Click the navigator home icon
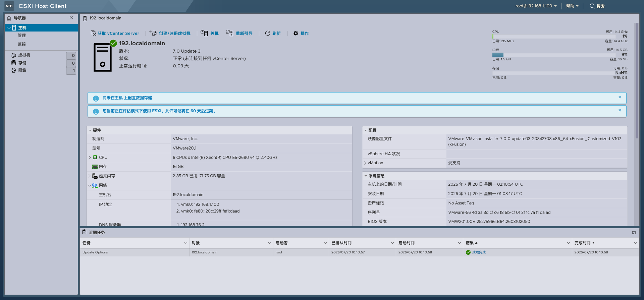This screenshot has width=644, height=300. 9,18
